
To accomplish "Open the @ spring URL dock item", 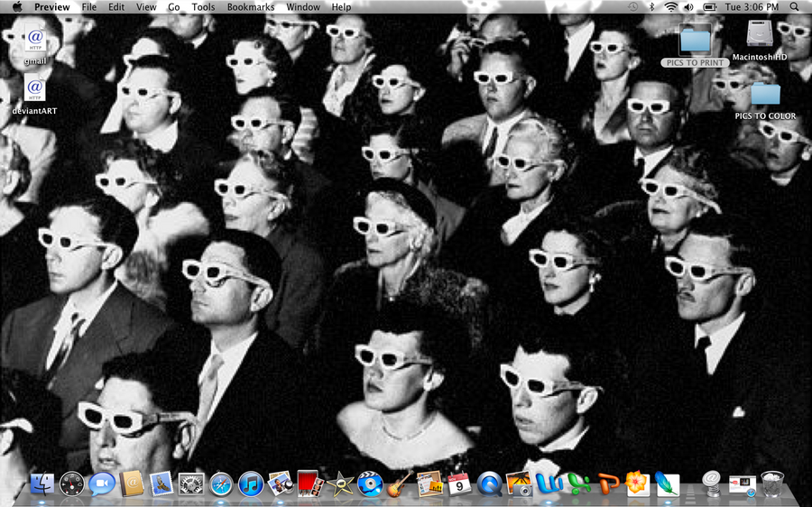I will coord(712,484).
